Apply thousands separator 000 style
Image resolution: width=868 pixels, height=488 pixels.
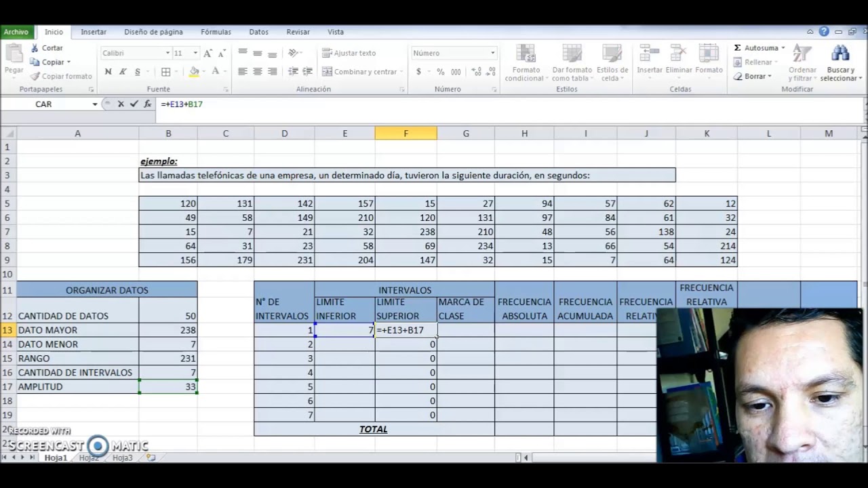[456, 72]
